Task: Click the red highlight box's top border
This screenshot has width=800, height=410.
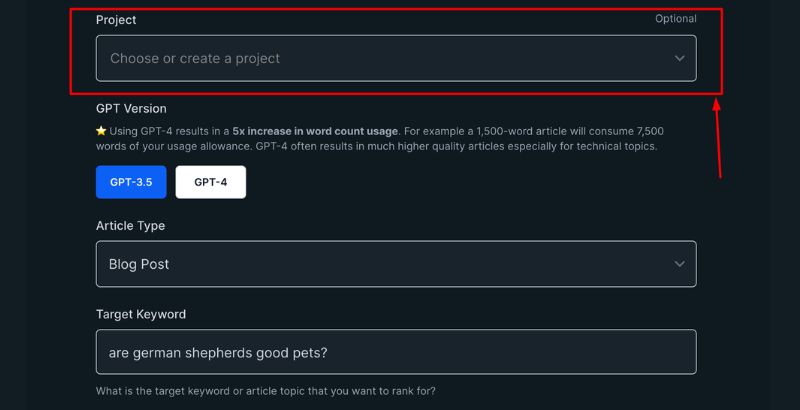Action: click(x=395, y=9)
